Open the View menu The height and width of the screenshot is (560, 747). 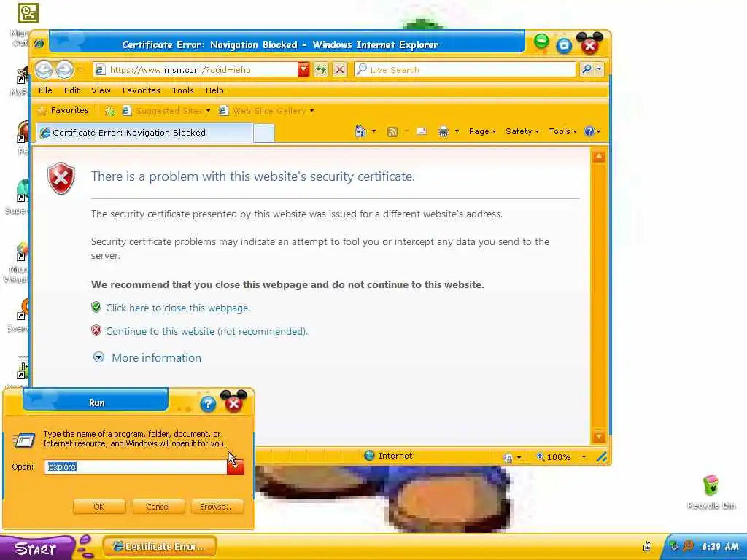(x=101, y=90)
